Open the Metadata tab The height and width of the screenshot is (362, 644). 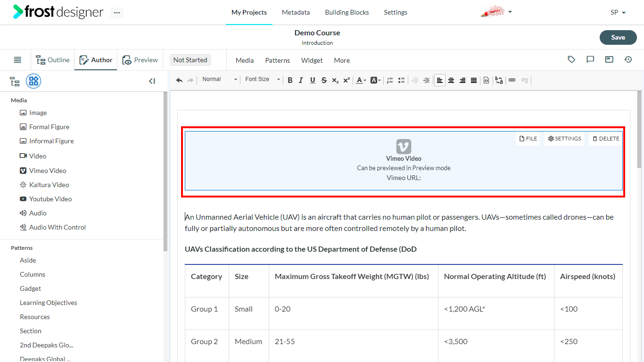(296, 12)
